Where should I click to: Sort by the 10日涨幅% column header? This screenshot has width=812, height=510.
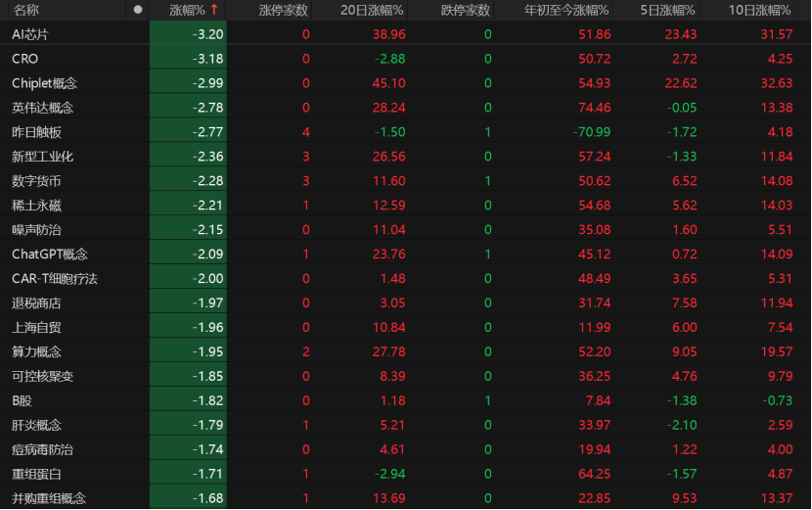[x=759, y=10]
